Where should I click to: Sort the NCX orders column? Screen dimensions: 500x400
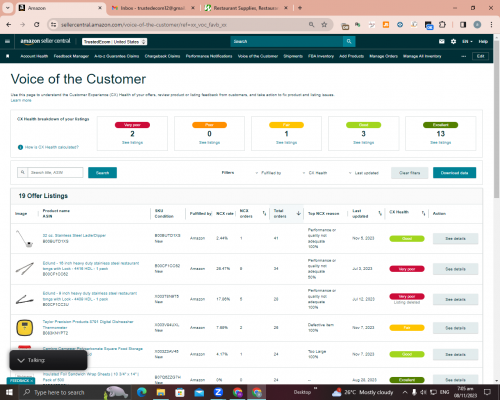(264, 213)
